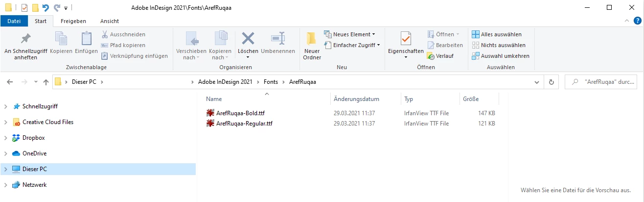Expand Netzwerk tree node
This screenshot has width=644, height=202.
point(6,185)
